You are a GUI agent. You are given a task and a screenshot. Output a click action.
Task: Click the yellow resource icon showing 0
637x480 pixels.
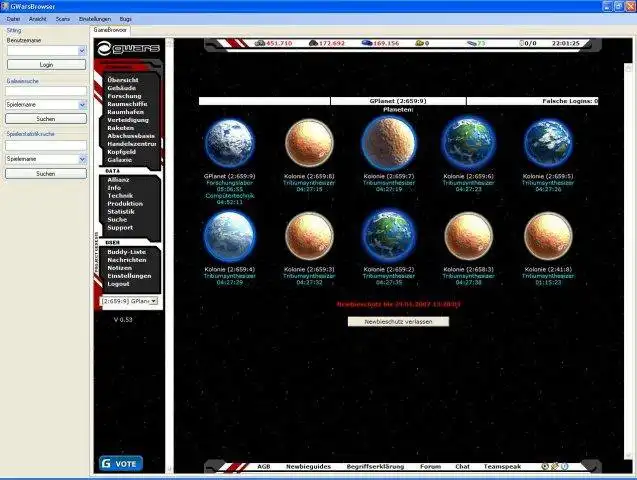click(x=419, y=43)
